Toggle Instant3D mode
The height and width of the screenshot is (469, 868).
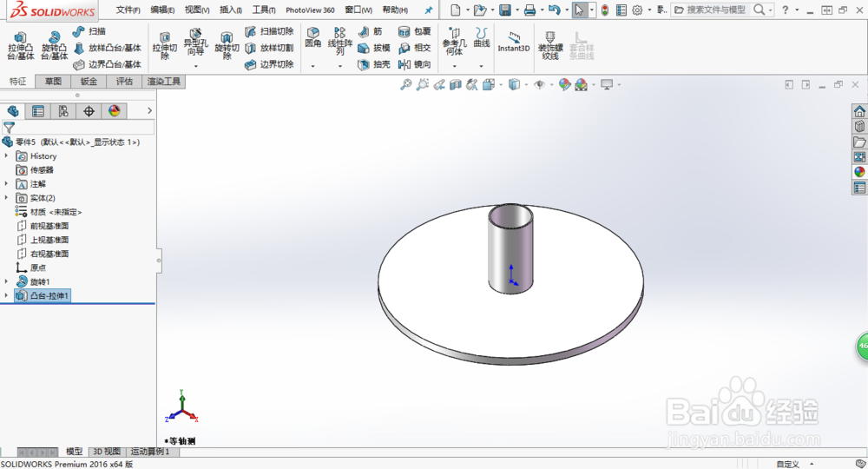pyautogui.click(x=514, y=42)
